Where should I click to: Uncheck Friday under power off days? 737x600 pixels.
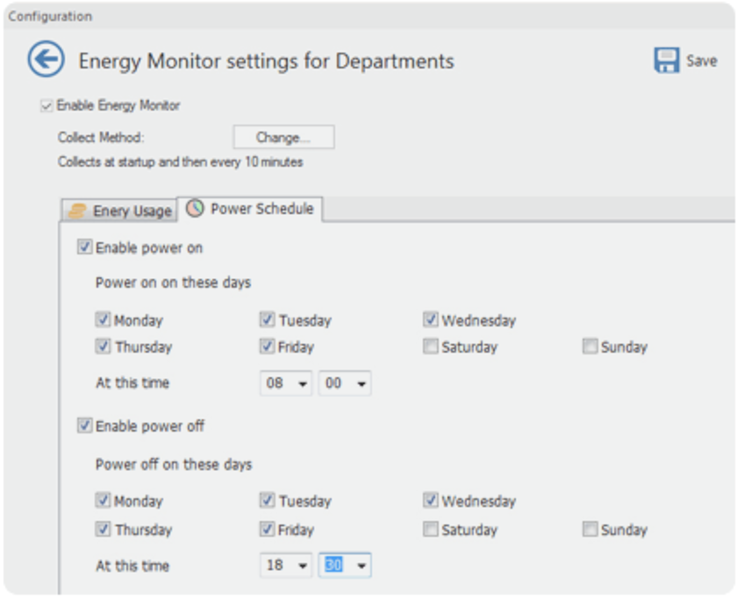[267, 530]
